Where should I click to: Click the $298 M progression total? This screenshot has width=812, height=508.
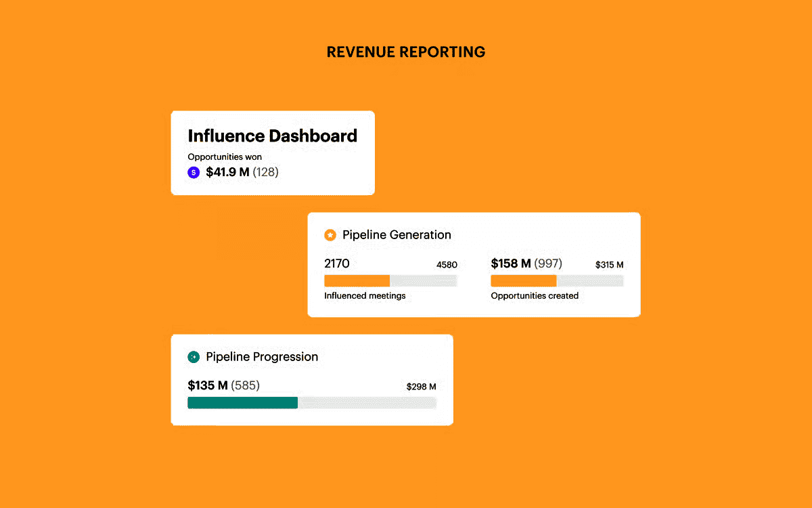(x=421, y=387)
